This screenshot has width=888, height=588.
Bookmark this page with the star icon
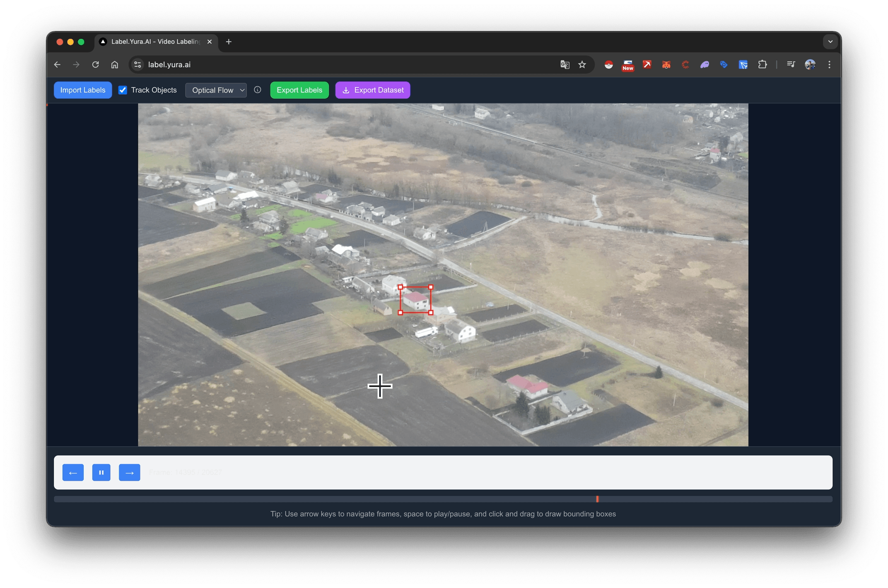582,65
